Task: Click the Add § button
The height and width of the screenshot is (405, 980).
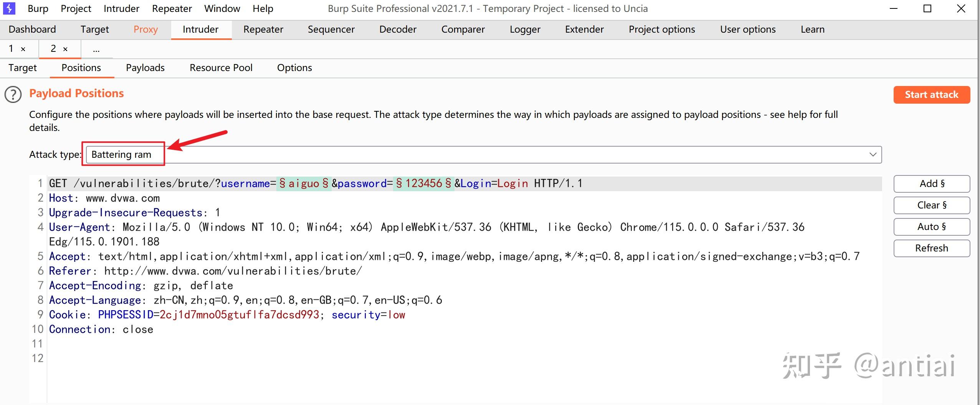Action: pyautogui.click(x=931, y=184)
